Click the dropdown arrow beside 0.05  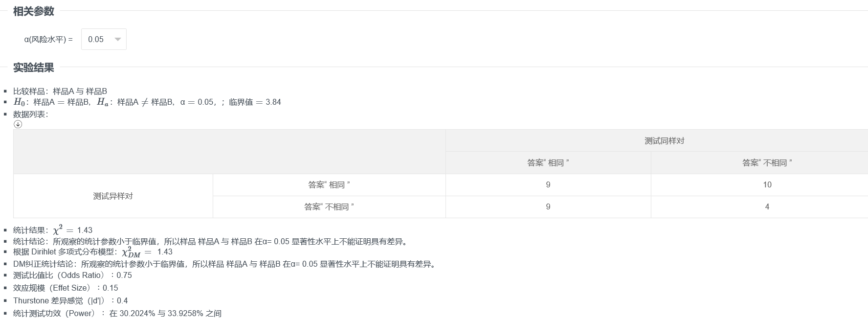[x=118, y=39]
